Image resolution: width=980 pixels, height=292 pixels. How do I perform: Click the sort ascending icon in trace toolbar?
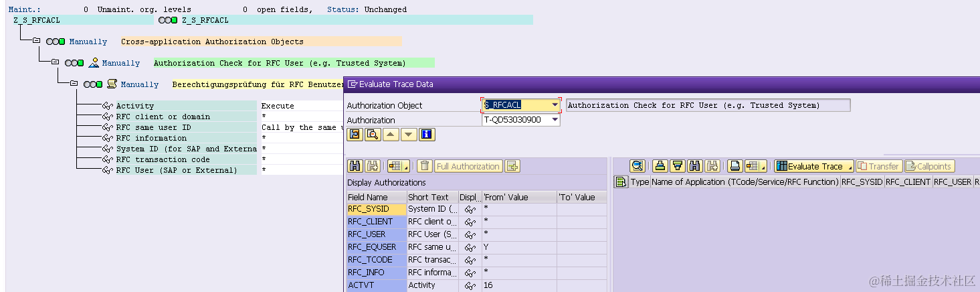click(x=660, y=166)
